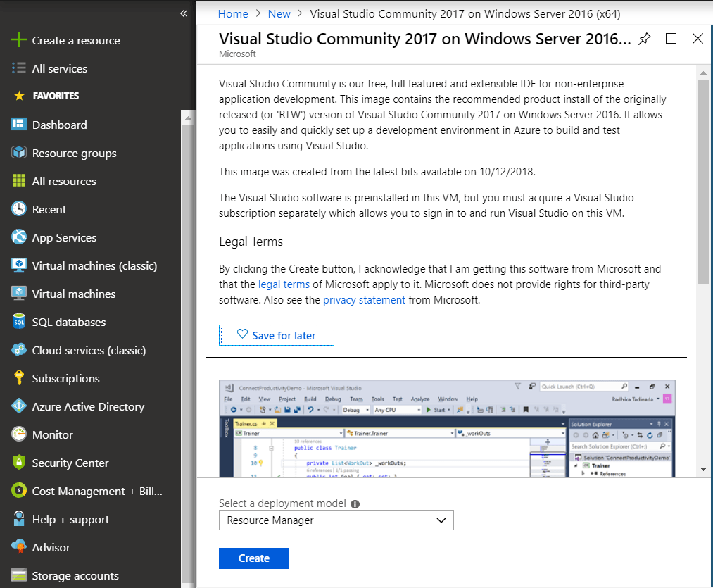Collapse the left navigation sidebar
The height and width of the screenshot is (588, 713).
click(x=184, y=13)
